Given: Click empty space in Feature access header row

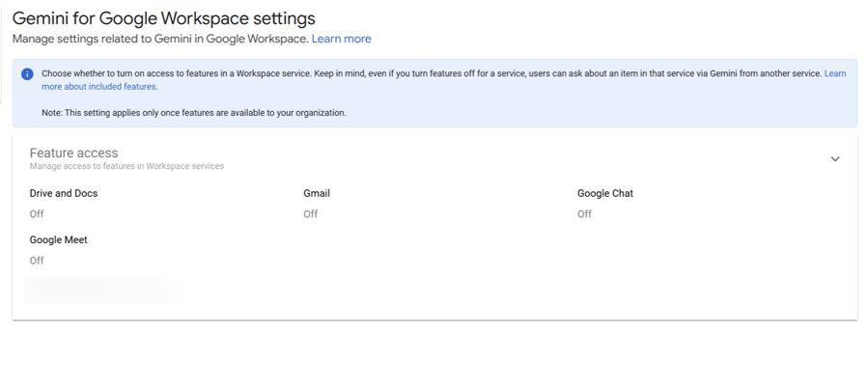Looking at the screenshot, I should click(483, 158).
